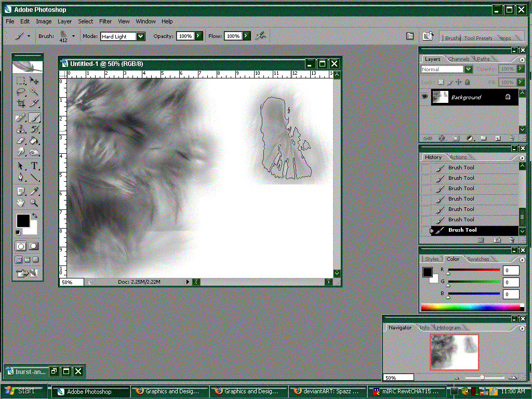Viewport: 532px width, 399px height.
Task: Switch to Standard editing mode
Action: coord(21,246)
